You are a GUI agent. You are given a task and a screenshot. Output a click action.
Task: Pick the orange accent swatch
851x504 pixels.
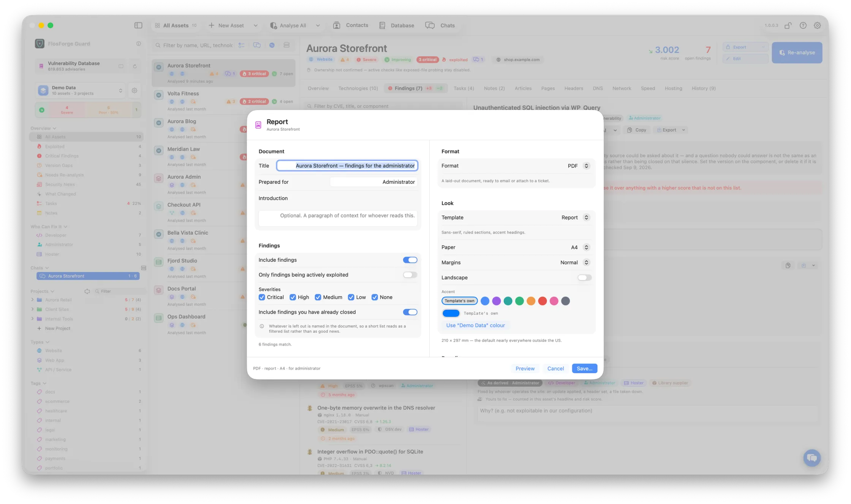tap(531, 301)
